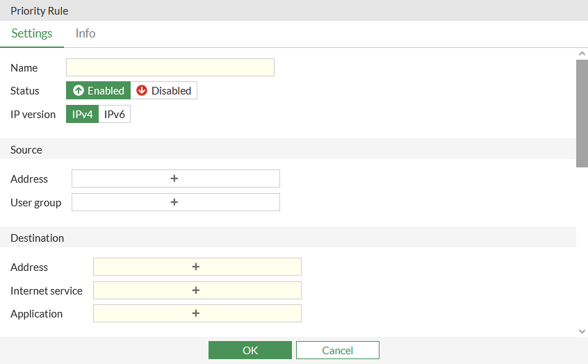
Task: Click the Internet service plus icon
Action: tap(196, 290)
